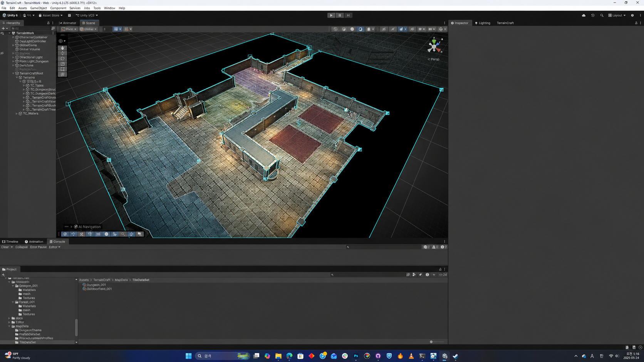644x362 pixels.
Task: Open the Asset Store dropdown
Action: pos(50,15)
